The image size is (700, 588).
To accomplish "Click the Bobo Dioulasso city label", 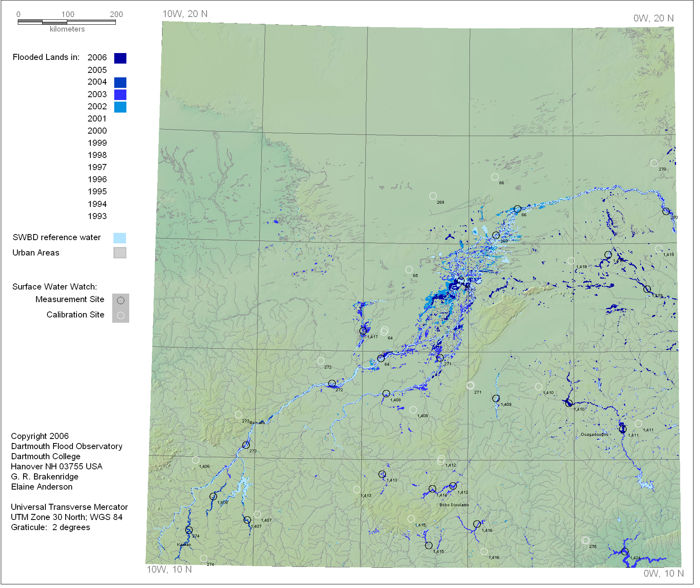I will tap(454, 505).
